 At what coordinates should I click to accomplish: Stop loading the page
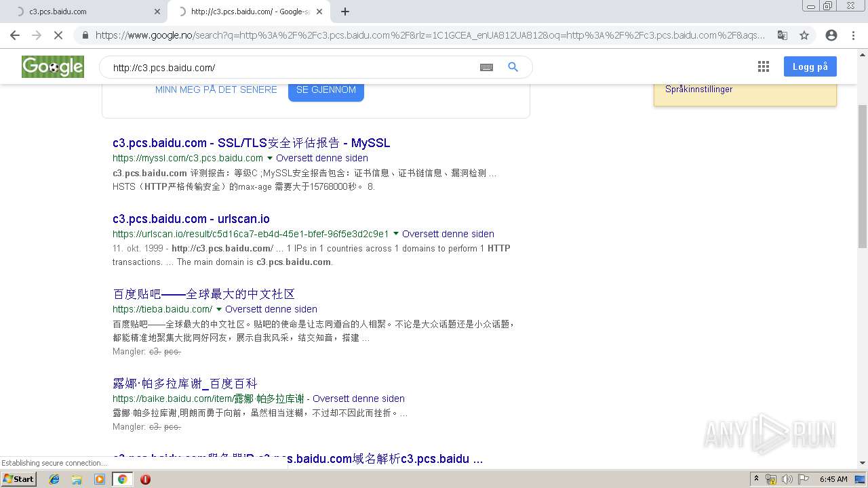[58, 35]
